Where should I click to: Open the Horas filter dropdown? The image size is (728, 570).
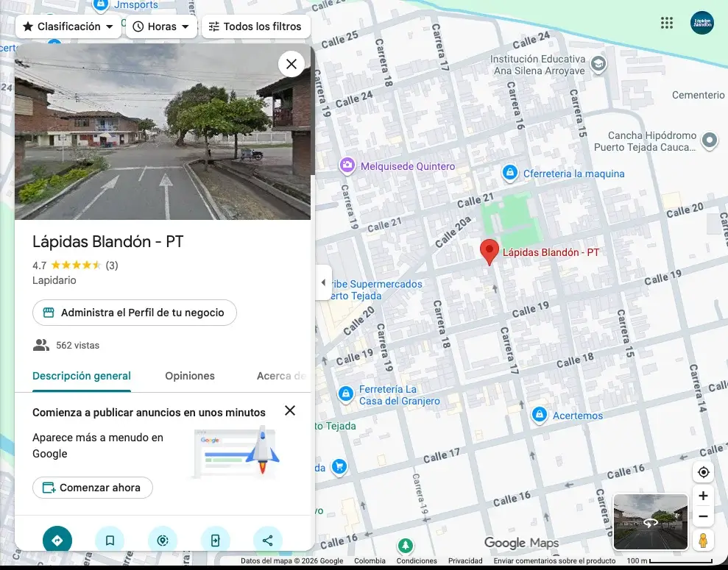coord(161,26)
